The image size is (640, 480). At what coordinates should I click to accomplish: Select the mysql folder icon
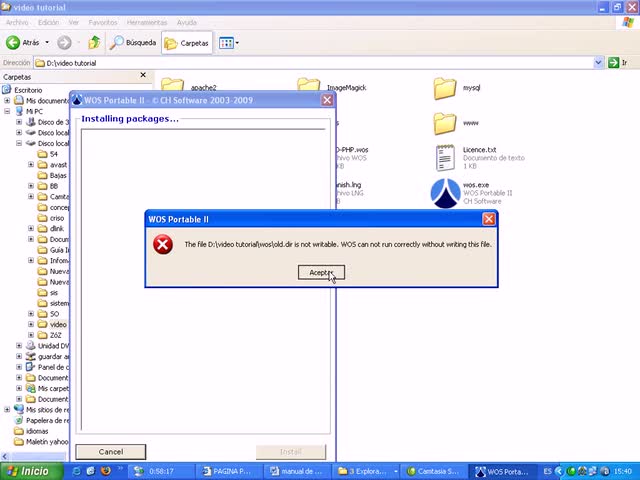[444, 89]
